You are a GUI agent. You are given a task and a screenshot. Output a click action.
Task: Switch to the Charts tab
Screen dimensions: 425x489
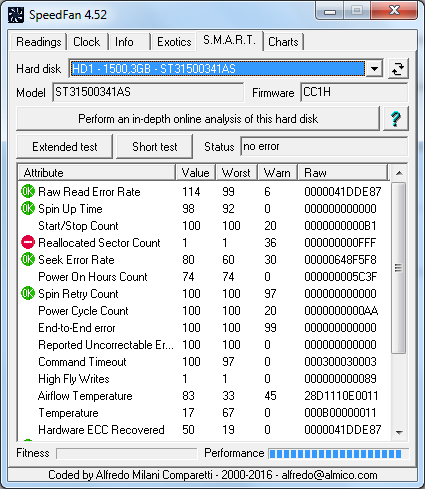(x=283, y=42)
